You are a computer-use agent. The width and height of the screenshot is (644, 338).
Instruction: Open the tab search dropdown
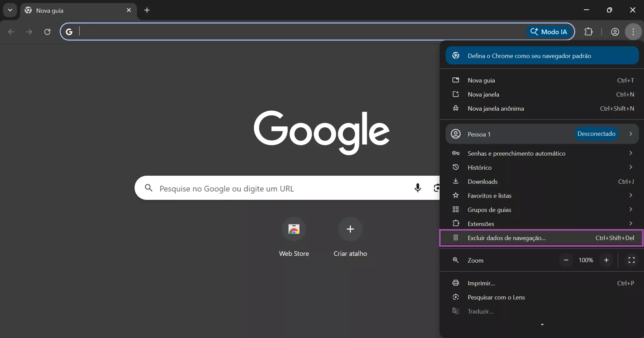coord(10,10)
